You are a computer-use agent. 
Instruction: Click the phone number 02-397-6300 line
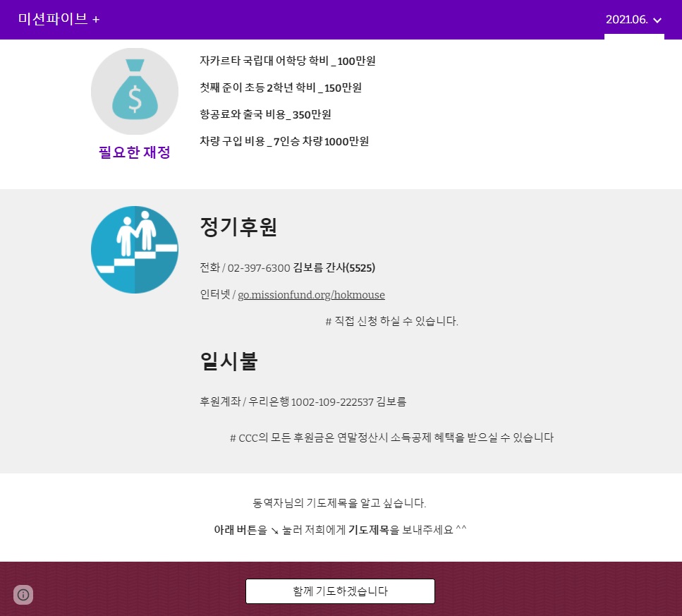[288, 268]
